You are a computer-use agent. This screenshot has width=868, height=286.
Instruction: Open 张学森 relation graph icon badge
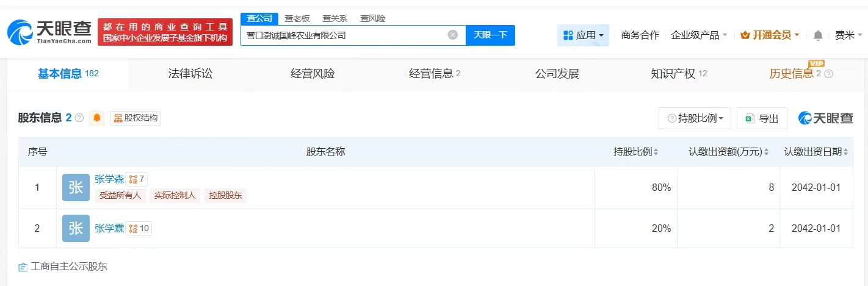[137, 179]
